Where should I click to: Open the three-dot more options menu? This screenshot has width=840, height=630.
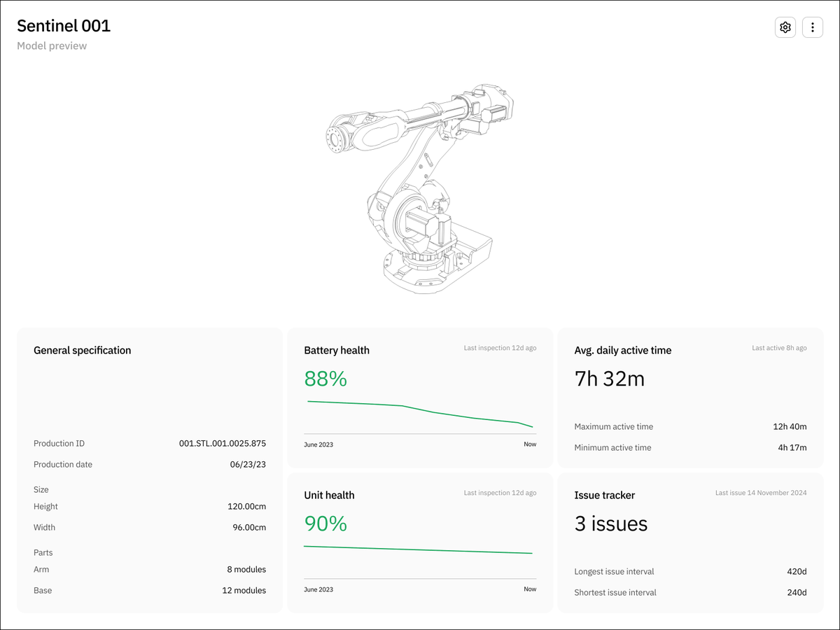pyautogui.click(x=812, y=27)
